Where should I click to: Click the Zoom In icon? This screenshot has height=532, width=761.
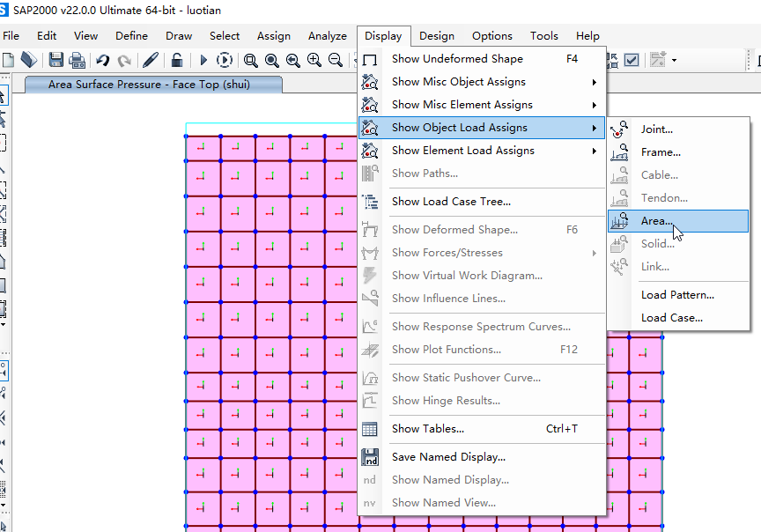tap(314, 60)
